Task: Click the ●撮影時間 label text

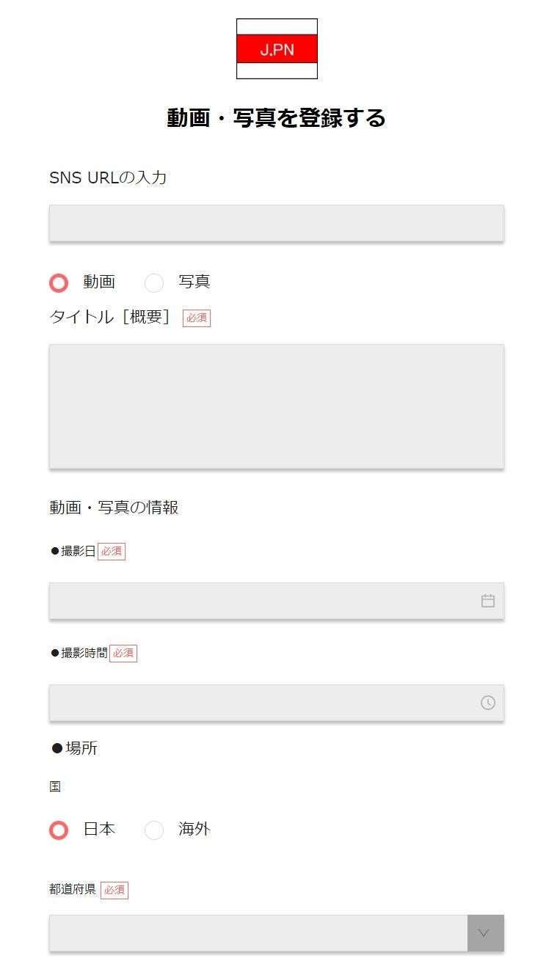Action: point(79,653)
